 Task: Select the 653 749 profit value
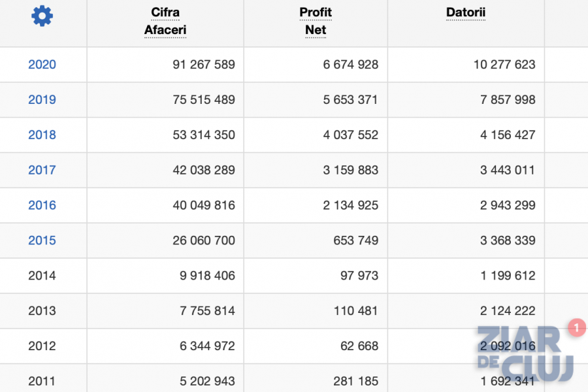[x=355, y=240]
